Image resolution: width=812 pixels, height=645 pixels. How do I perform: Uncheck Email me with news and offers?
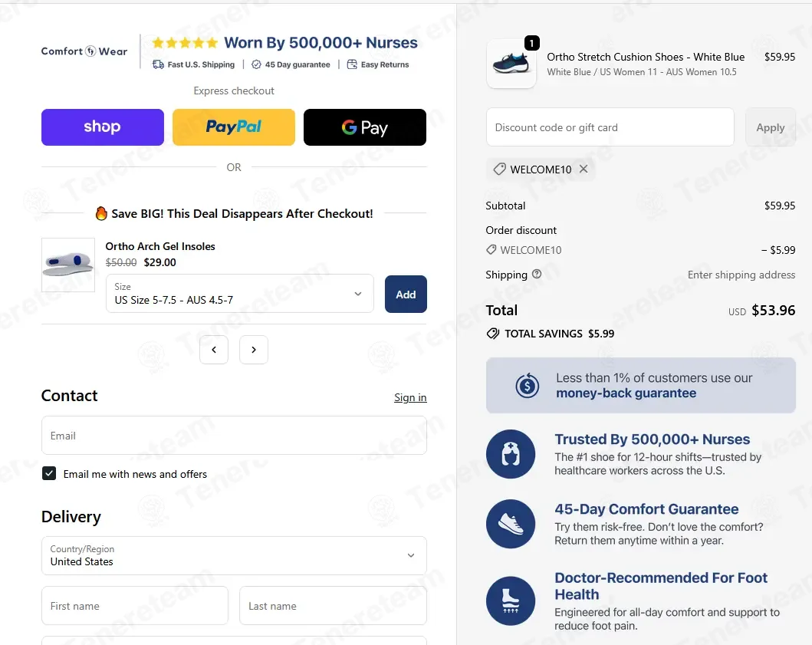click(x=49, y=473)
